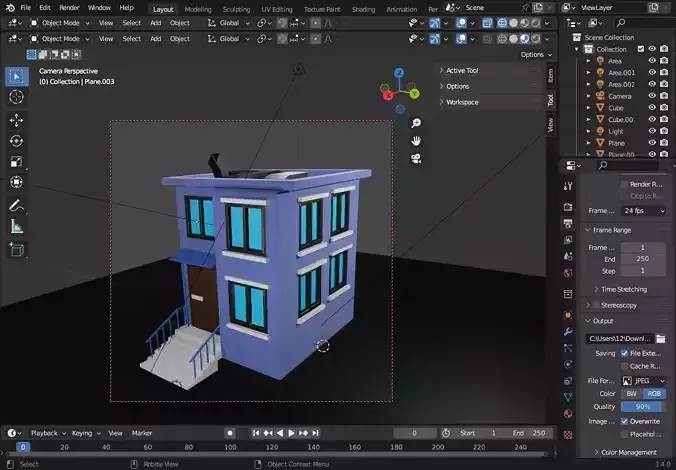Image resolution: width=676 pixels, height=470 pixels.
Task: Hide the Camera object in outliner
Action: 652,96
